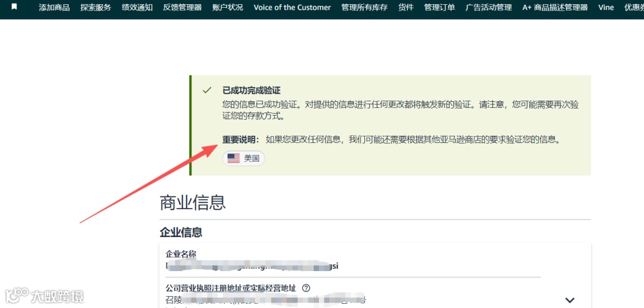Open the 货件 menu item
Screen dimensions: 644x308
pos(406,7)
